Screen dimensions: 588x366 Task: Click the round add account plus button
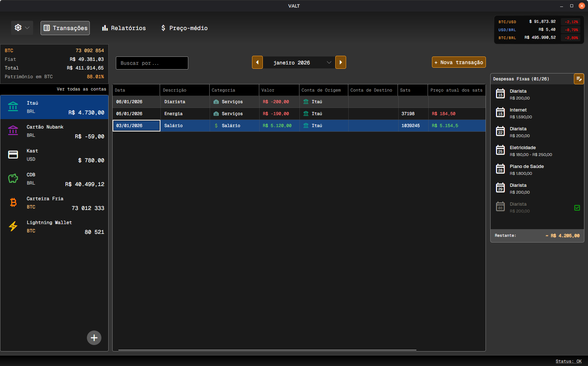[94, 338]
